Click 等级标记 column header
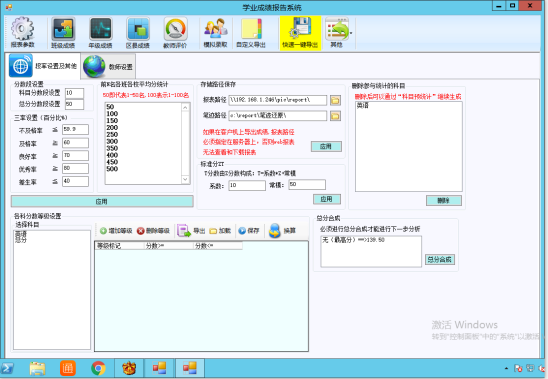This screenshot has width=548, height=379. point(120,246)
